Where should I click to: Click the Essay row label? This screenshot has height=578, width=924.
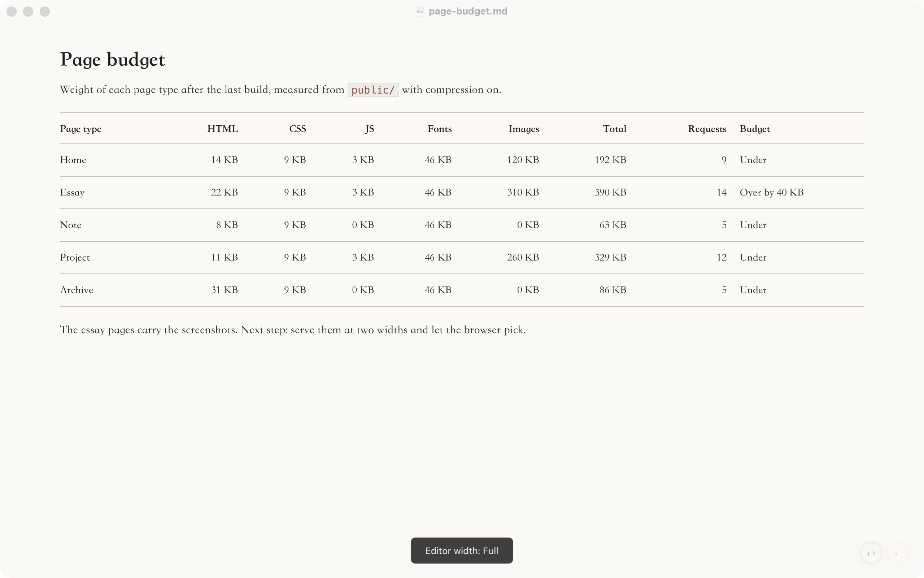click(x=72, y=192)
